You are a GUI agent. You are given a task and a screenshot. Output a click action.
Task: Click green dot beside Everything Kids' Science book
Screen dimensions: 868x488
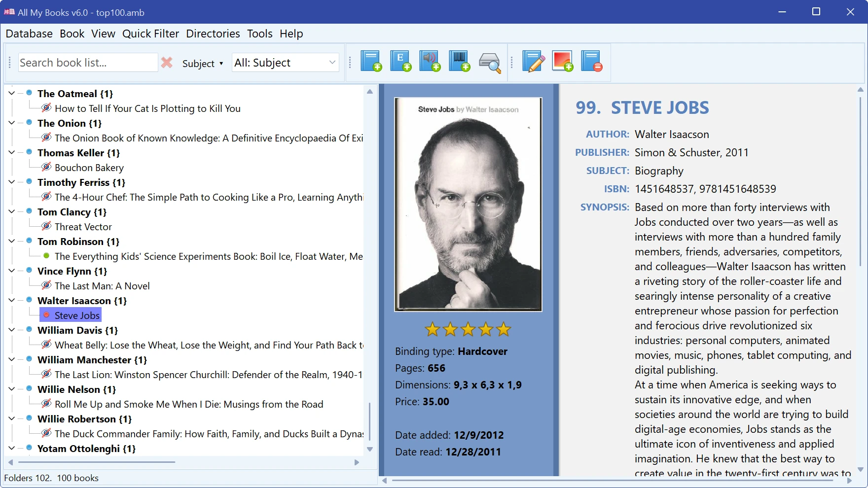[46, 256]
